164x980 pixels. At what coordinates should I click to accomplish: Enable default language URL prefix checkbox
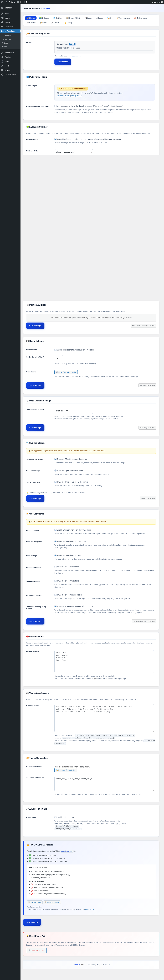coord(55,106)
